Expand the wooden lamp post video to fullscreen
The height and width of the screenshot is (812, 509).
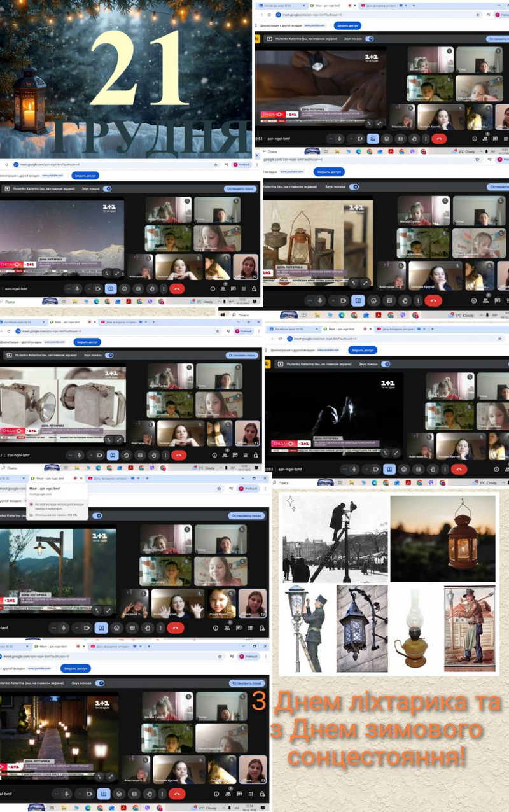pyautogui.click(x=109, y=610)
